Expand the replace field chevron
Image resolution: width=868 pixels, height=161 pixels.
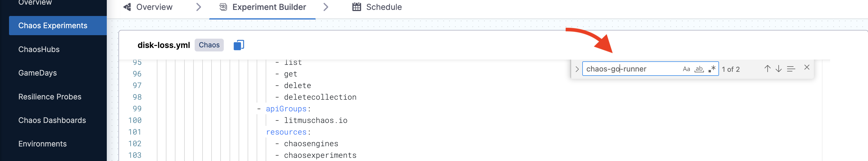(577, 69)
